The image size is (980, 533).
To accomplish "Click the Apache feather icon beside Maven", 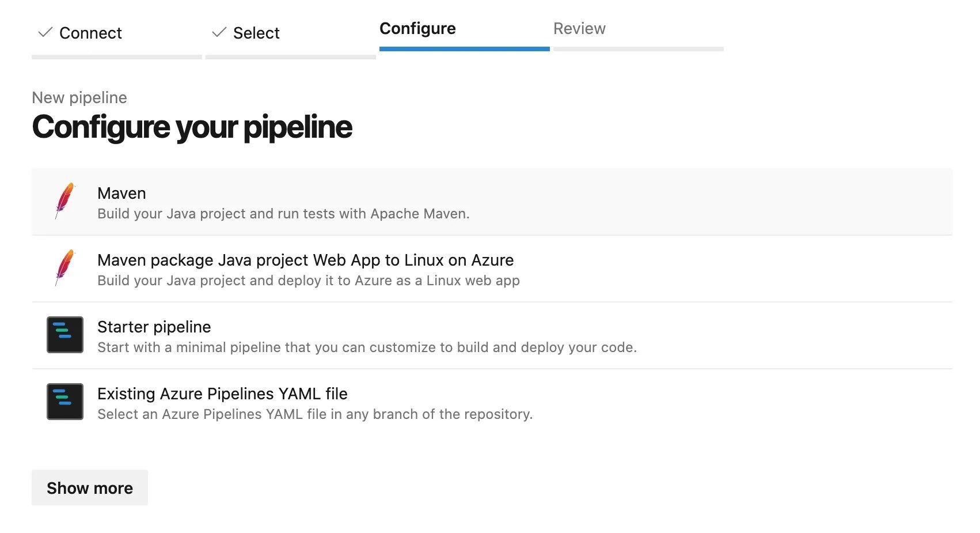I will click(x=65, y=201).
